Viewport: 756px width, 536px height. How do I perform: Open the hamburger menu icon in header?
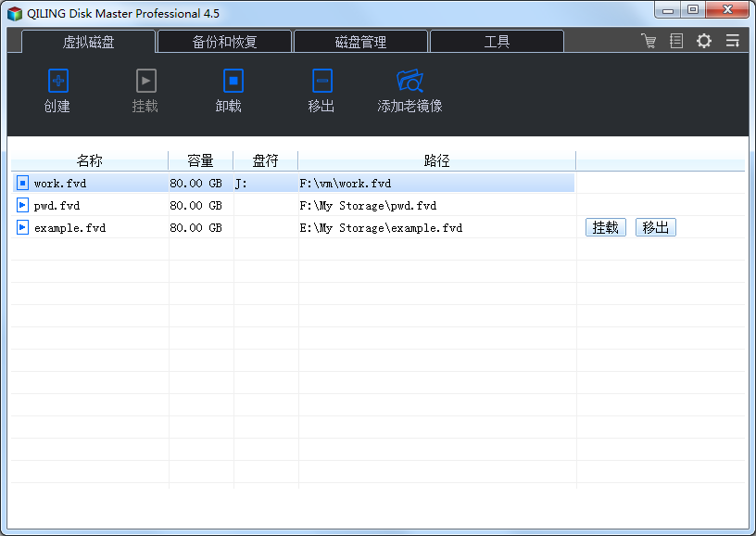(x=732, y=41)
